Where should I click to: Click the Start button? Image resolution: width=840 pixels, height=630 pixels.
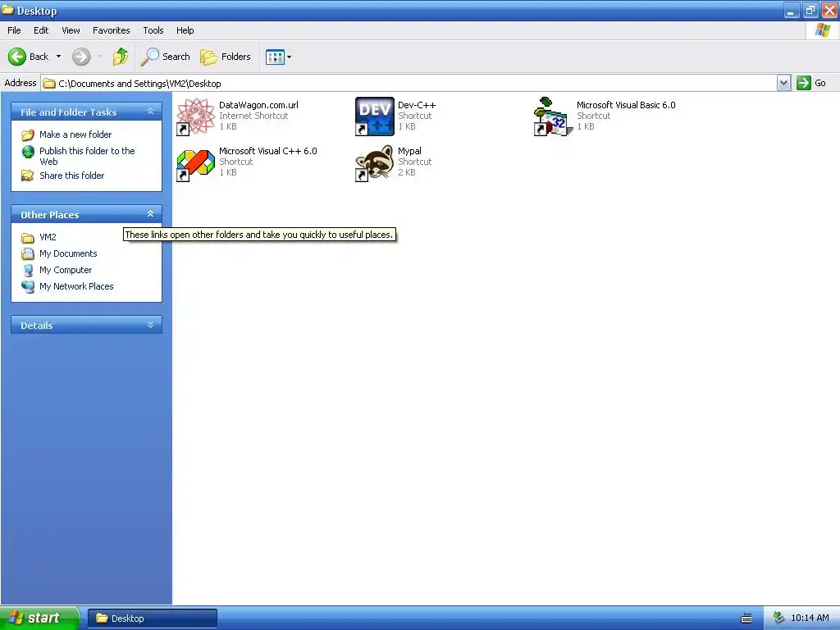pos(39,619)
